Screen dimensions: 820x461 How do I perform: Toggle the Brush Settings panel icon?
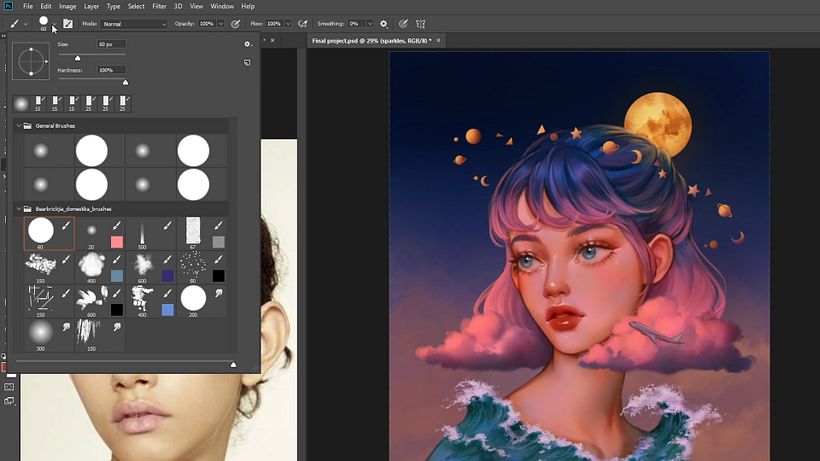[68, 24]
